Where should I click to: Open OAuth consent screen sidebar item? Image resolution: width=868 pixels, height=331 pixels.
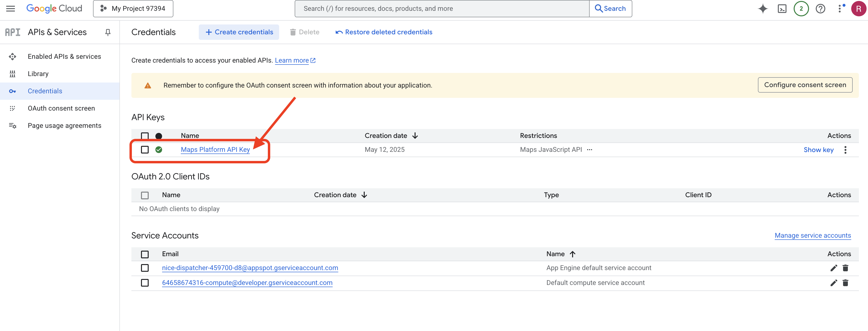pos(61,108)
